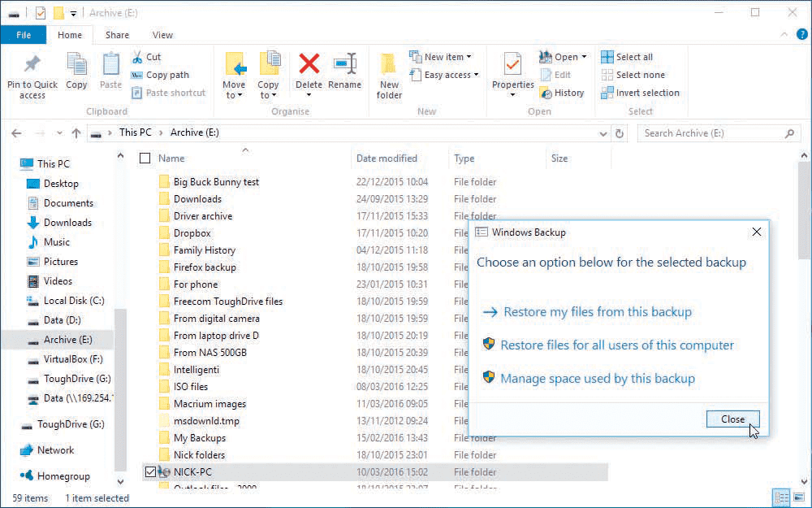Viewport: 812px width, 508px height.
Task: Click the Select all icon
Action: pos(607,57)
